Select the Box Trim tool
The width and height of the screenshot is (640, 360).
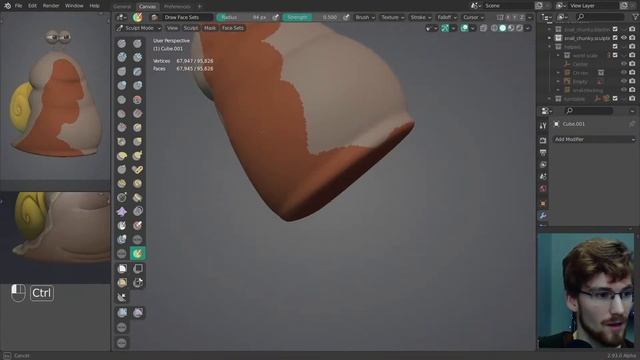[138, 282]
